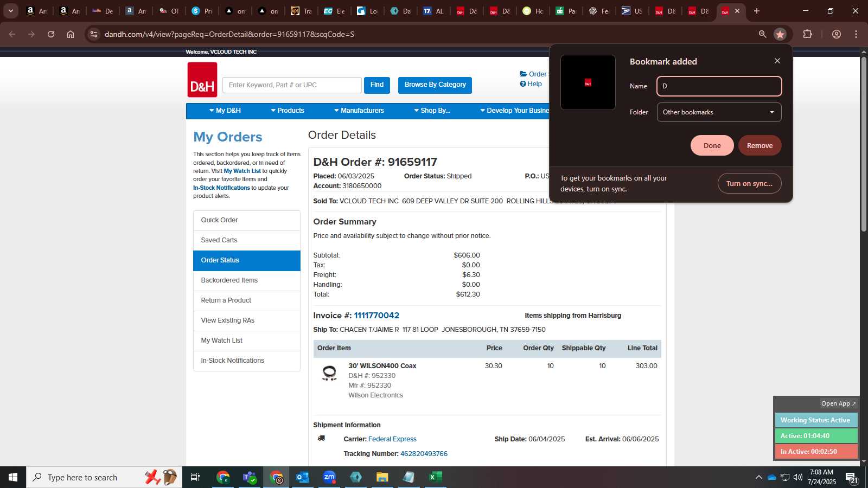Select Return a Product in the sidebar
The image size is (868, 488).
[247, 300]
